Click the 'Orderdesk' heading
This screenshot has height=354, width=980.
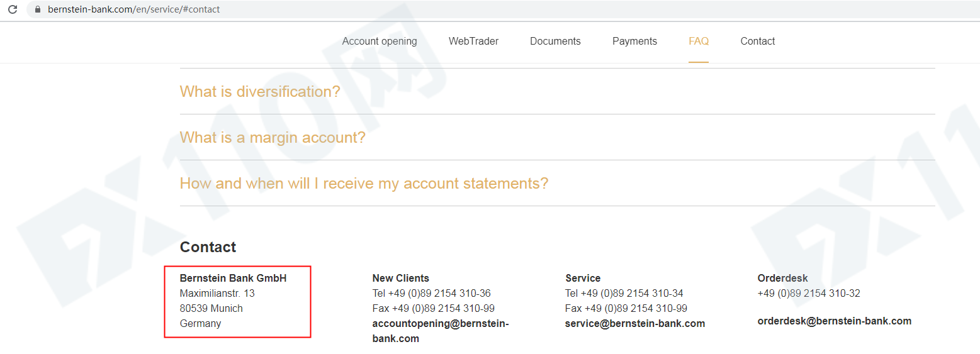(782, 278)
